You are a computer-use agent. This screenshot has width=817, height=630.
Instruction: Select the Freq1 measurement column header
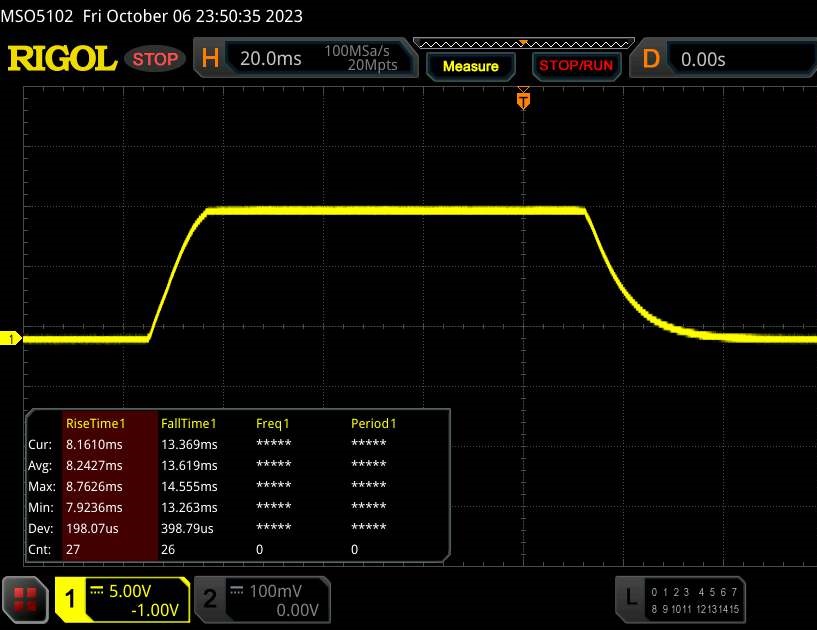[x=272, y=424]
